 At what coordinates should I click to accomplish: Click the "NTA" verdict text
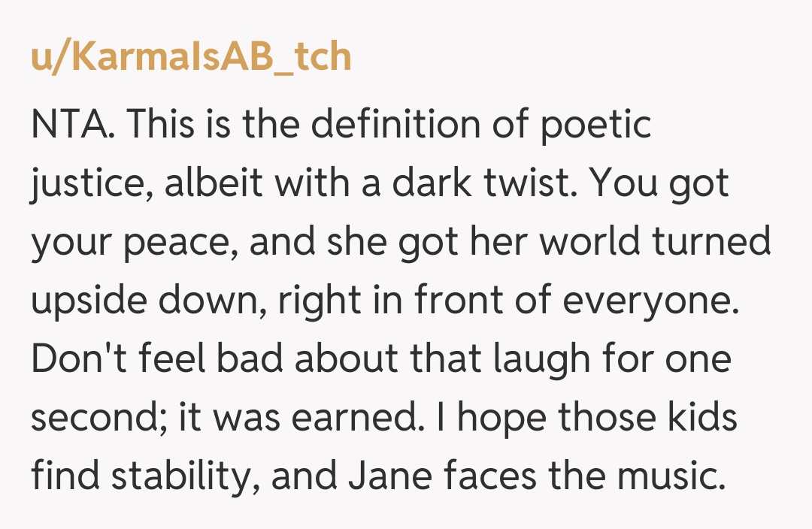point(71,125)
